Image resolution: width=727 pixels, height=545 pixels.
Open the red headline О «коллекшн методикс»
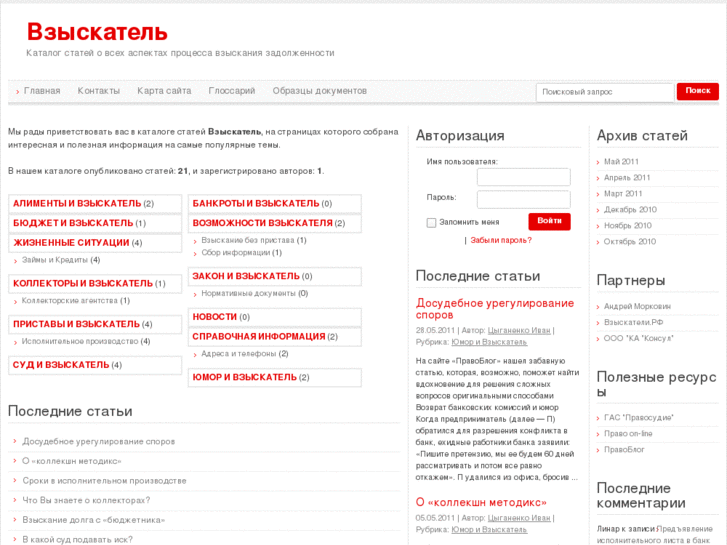(481, 502)
